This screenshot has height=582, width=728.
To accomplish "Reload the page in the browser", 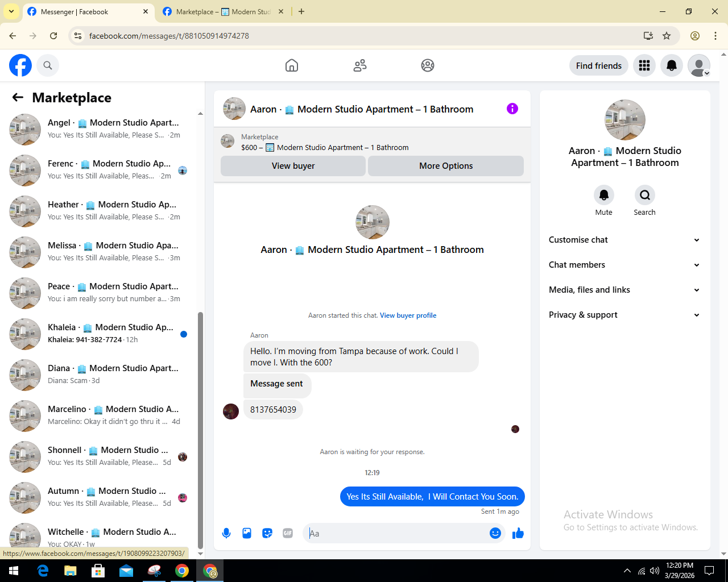I will coord(53,36).
